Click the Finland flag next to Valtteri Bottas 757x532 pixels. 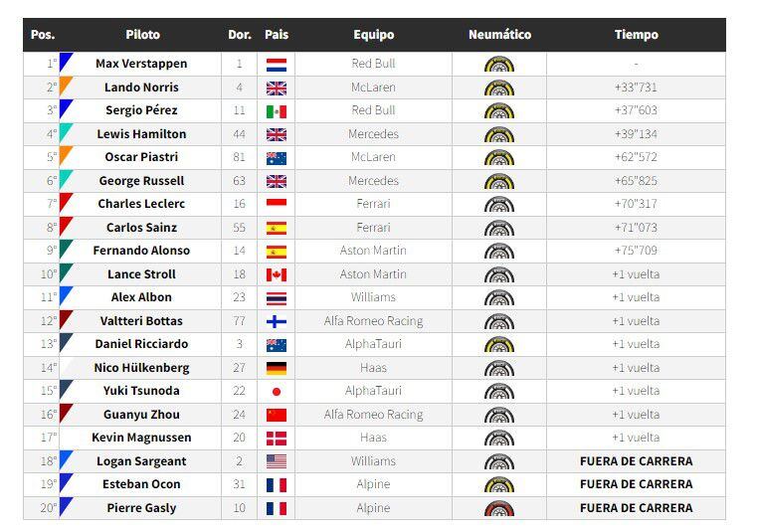(276, 321)
